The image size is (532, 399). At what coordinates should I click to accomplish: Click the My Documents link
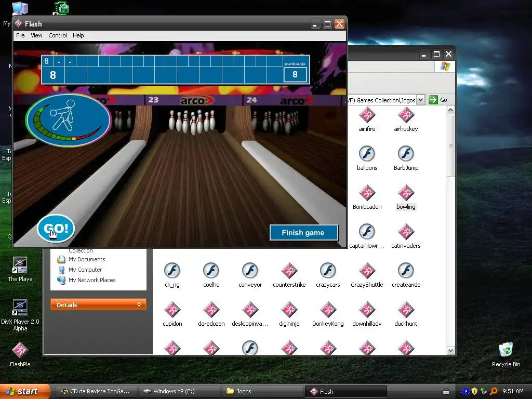click(87, 259)
